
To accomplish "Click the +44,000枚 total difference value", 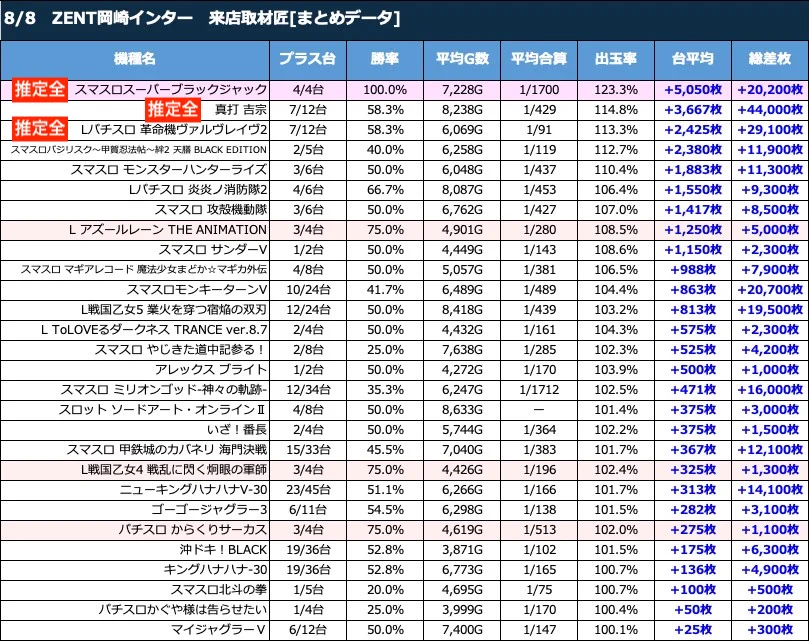I will pyautogui.click(x=770, y=109).
